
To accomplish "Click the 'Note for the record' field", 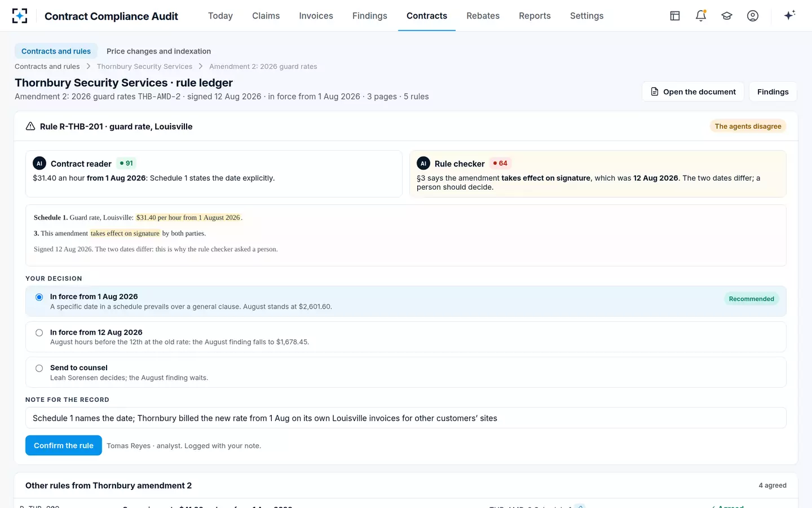I will pyautogui.click(x=406, y=418).
